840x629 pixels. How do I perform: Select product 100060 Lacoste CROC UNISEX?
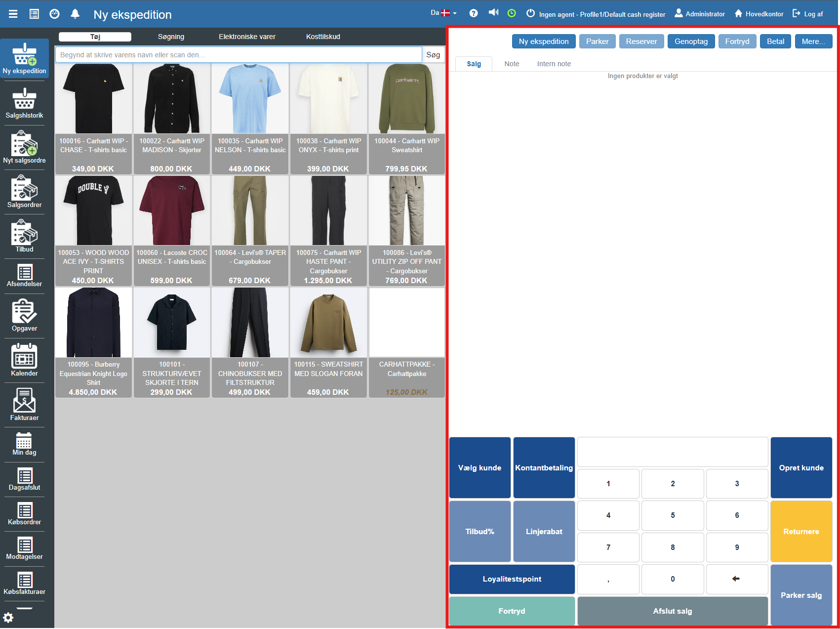pyautogui.click(x=171, y=231)
